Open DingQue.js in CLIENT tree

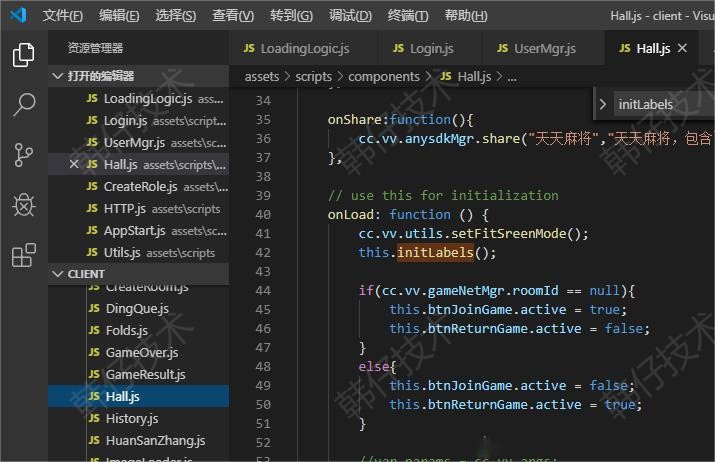138,309
